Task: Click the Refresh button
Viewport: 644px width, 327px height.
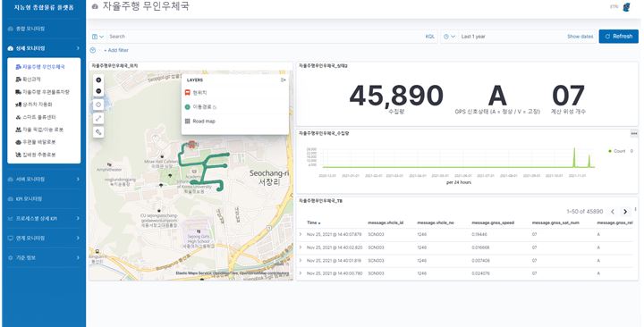Action: 619,37
